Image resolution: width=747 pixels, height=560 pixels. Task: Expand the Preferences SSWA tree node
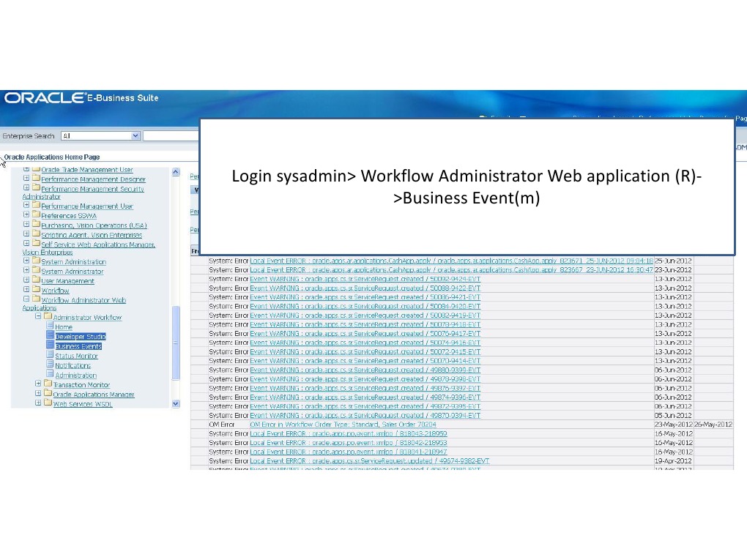point(26,214)
